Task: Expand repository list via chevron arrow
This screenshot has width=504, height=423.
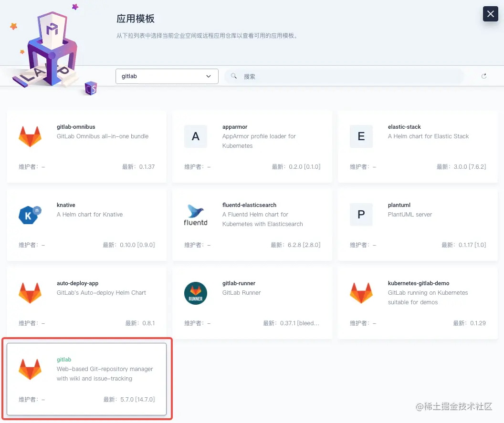Action: pos(208,76)
